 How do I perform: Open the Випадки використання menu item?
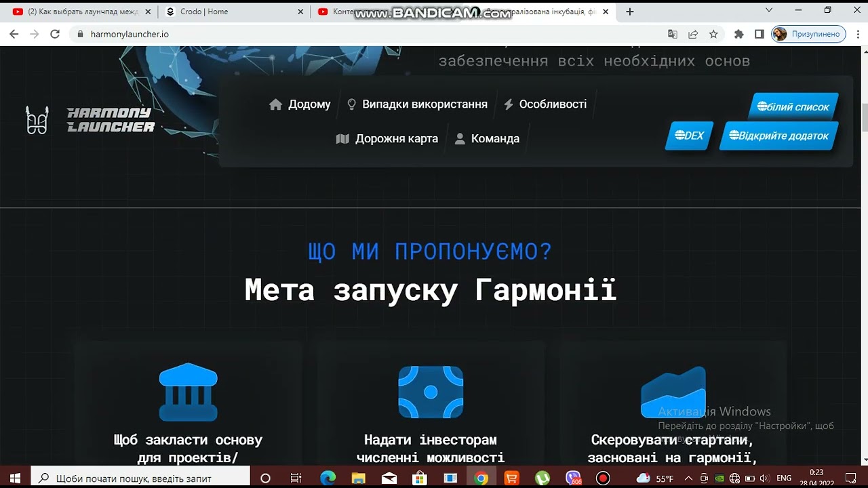tap(417, 104)
